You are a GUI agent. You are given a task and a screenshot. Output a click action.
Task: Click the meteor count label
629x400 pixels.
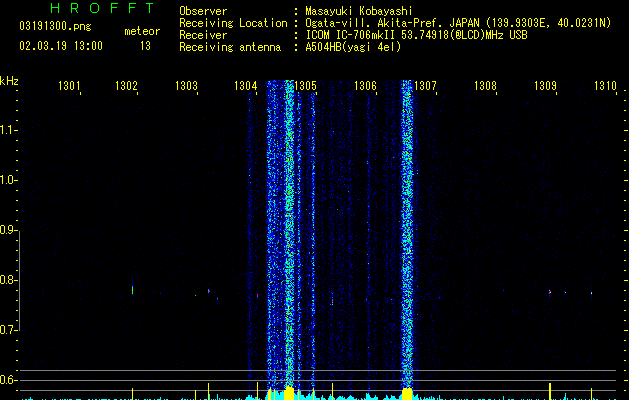coord(142,31)
